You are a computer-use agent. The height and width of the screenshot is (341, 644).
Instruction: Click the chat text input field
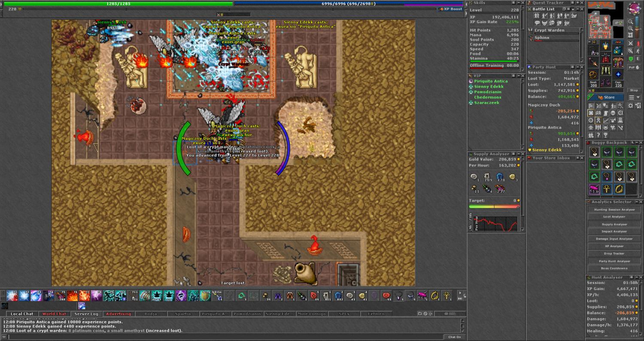[225, 337]
